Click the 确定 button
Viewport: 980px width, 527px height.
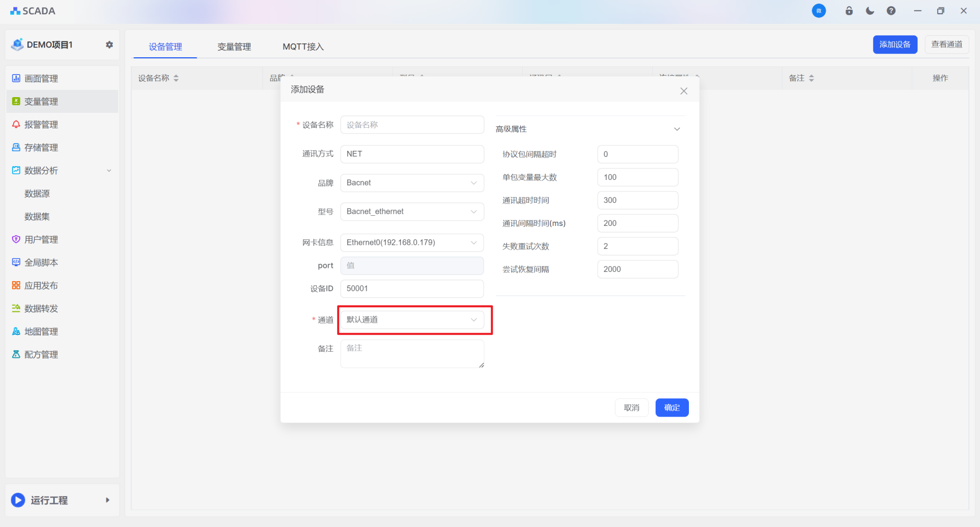click(x=672, y=407)
